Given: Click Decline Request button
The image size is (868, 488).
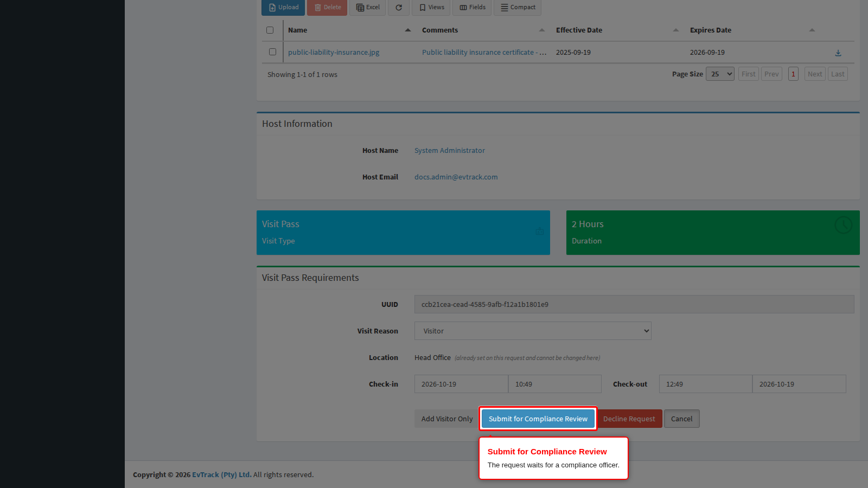Looking at the screenshot, I should 629,419.
